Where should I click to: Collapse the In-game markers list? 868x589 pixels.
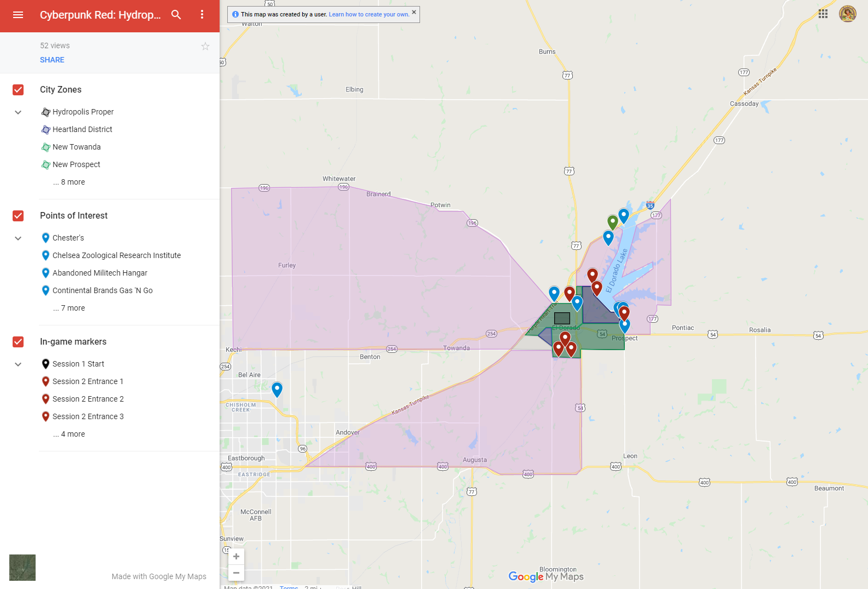18,364
